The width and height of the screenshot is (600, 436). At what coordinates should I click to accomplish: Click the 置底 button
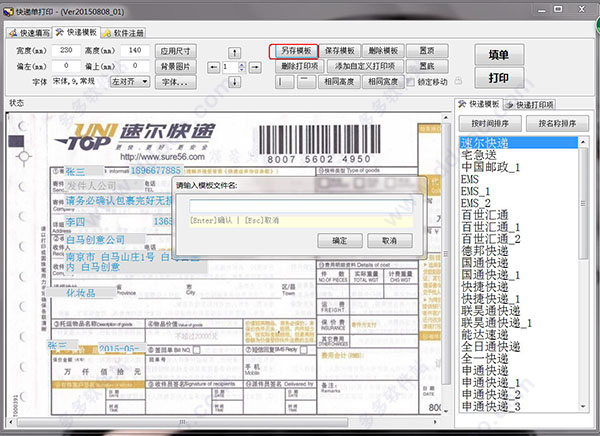point(427,66)
